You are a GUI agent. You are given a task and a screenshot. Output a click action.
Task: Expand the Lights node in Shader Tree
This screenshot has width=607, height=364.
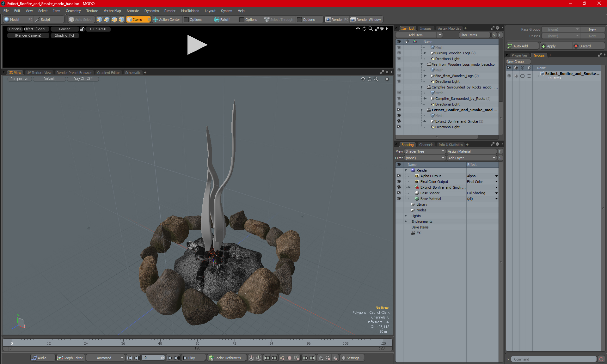click(x=406, y=216)
